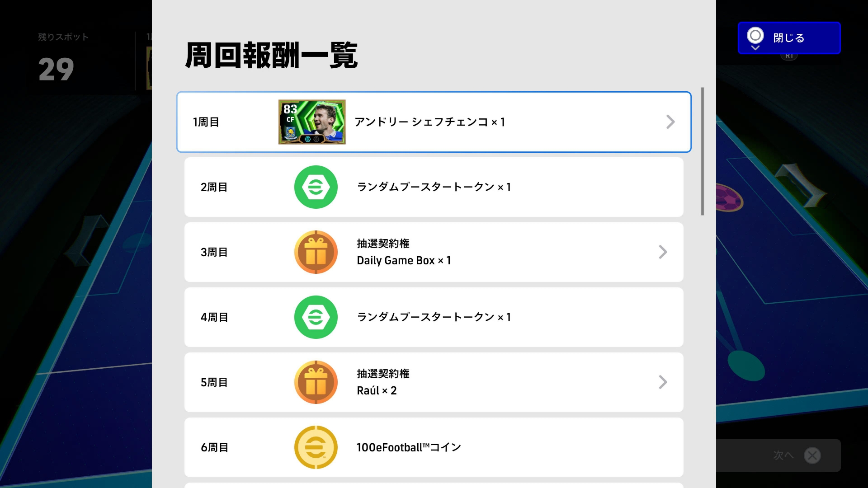Click the X button icon beside 次へ

pos(812,455)
